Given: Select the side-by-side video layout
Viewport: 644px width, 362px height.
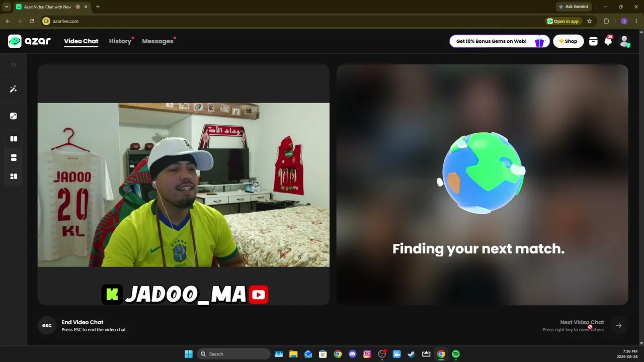Looking at the screenshot, I should pos(14,139).
